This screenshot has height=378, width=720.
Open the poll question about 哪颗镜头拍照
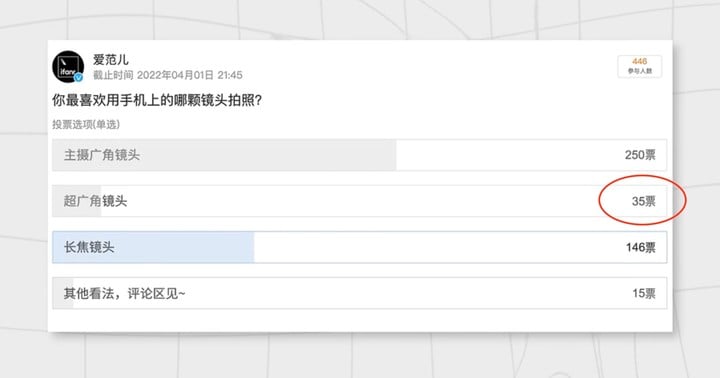pyautogui.click(x=157, y=100)
